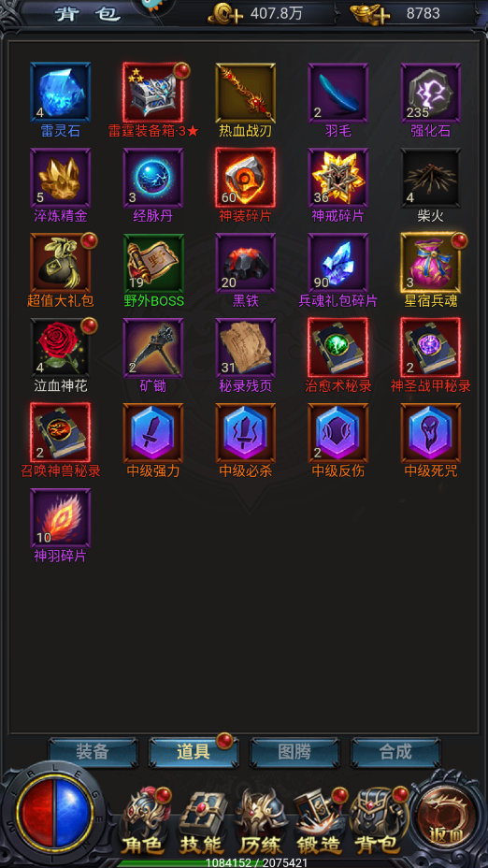
Task: Open the 角色 character menu
Action: pos(144,822)
